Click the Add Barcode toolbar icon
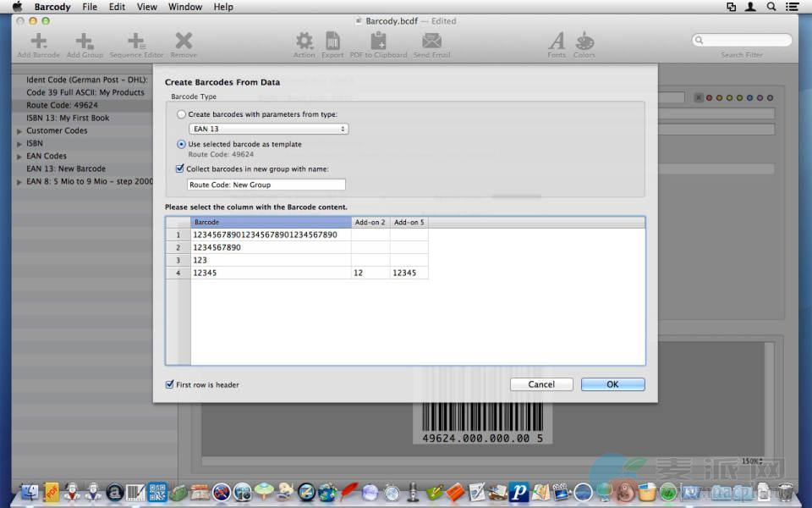 38,41
